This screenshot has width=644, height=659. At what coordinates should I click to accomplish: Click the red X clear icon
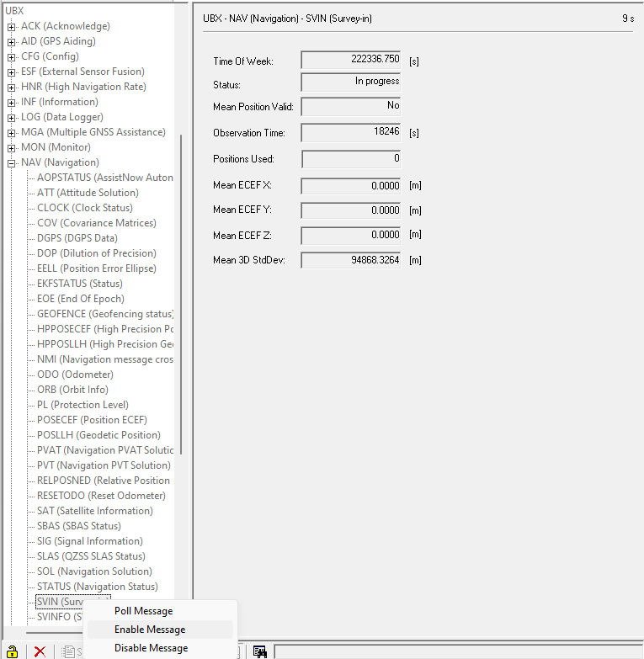tap(40, 651)
